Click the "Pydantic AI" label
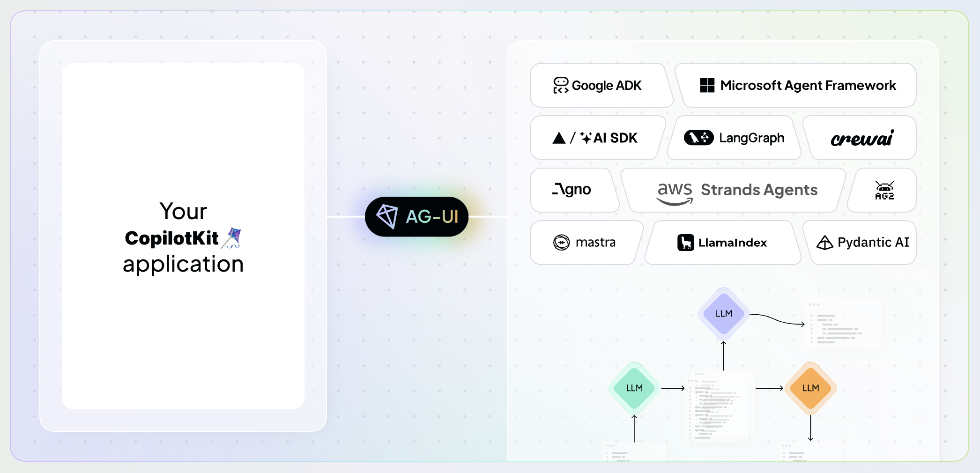 pos(873,242)
